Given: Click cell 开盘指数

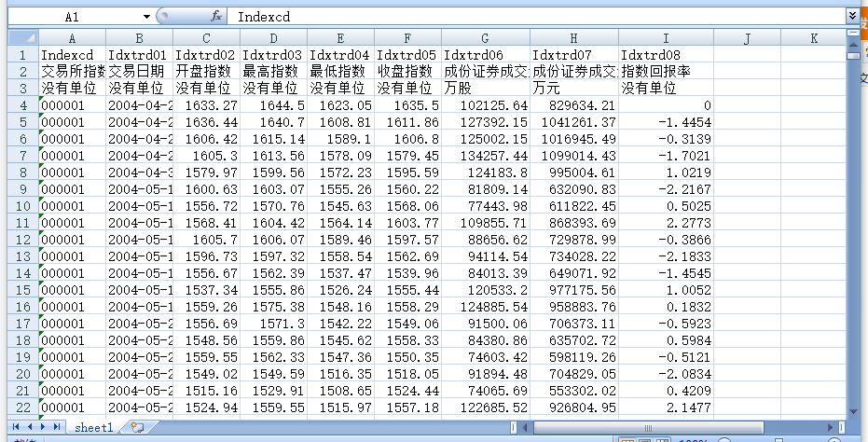Looking at the screenshot, I should tap(206, 72).
